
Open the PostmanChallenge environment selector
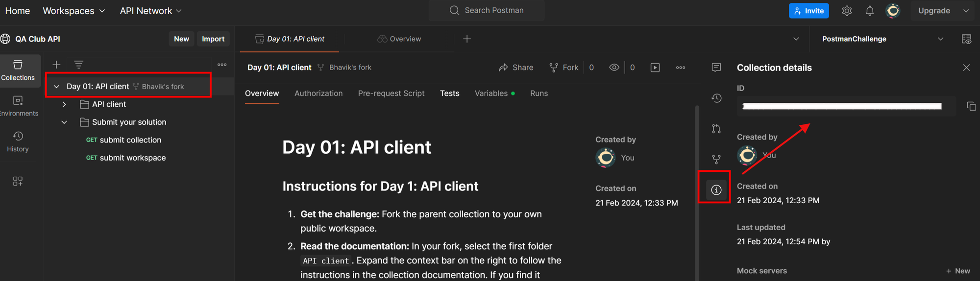click(x=882, y=39)
